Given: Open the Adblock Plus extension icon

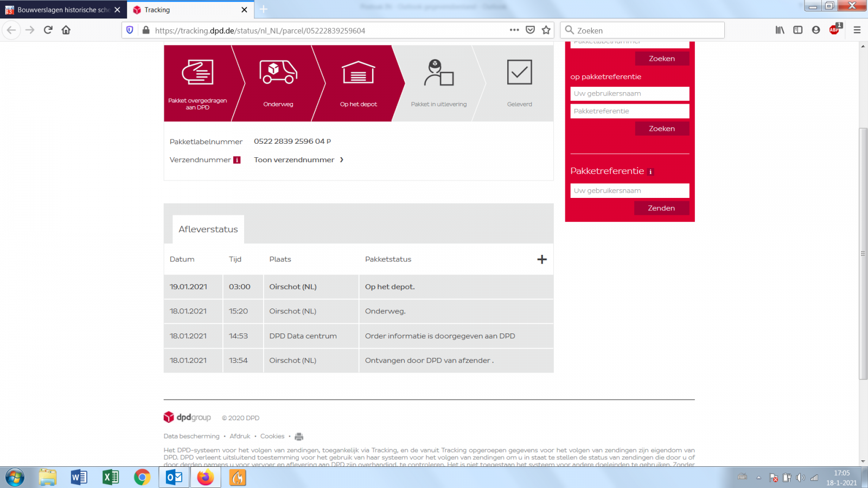Looking at the screenshot, I should [835, 29].
